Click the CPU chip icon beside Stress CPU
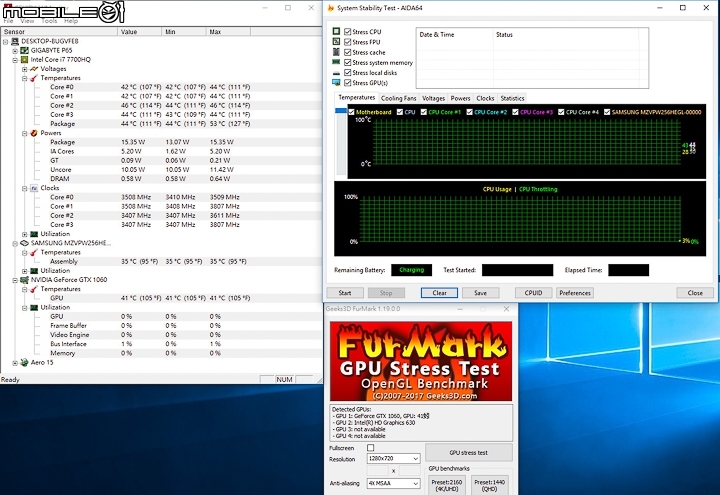720x495 pixels. pyautogui.click(x=336, y=31)
